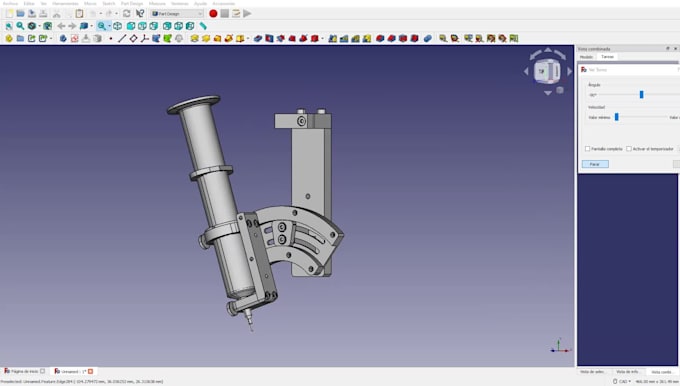Enable the Activar el temporizador checkbox
The image size is (680, 386).
pos(629,149)
